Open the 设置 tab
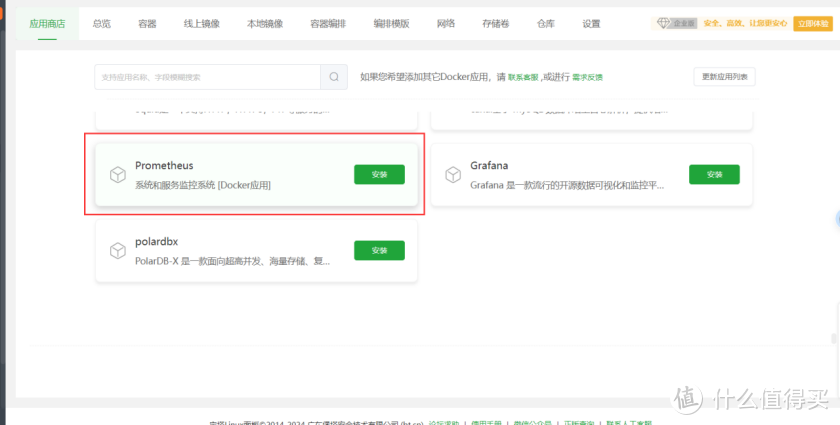 click(591, 24)
